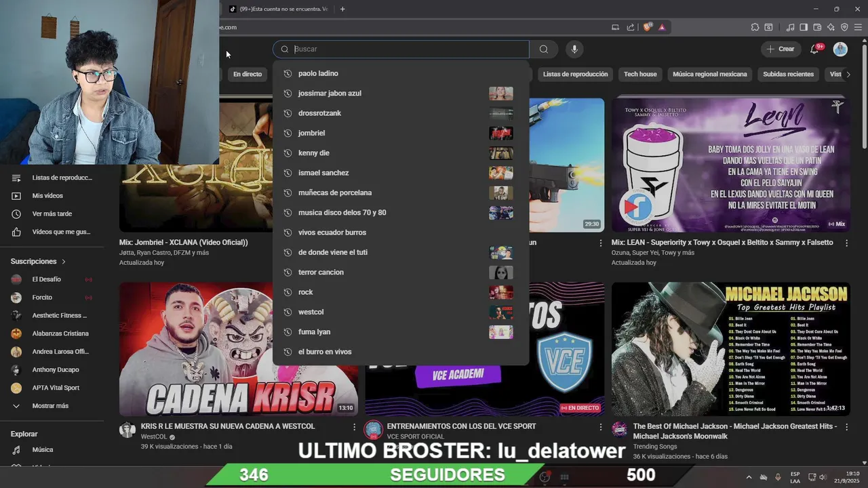Open the browser extensions puzzle icon
Screen dimensions: 868x488
coord(755,27)
